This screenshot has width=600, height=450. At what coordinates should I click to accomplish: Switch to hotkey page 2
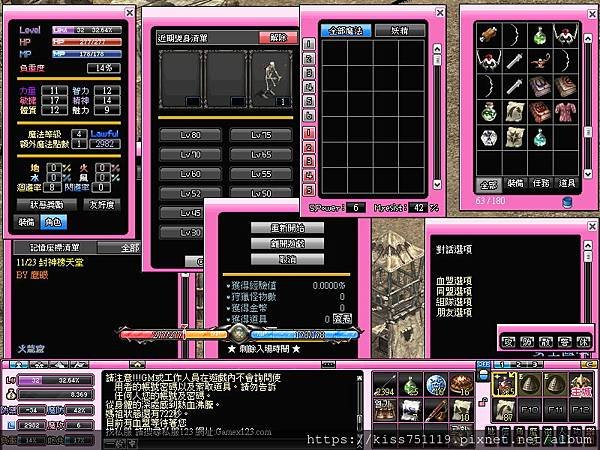(x=518, y=364)
